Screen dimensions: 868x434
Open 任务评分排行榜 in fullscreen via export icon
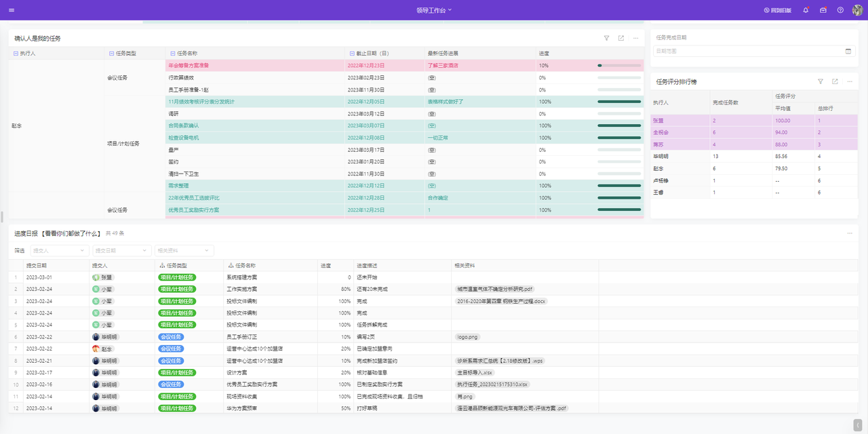834,81
